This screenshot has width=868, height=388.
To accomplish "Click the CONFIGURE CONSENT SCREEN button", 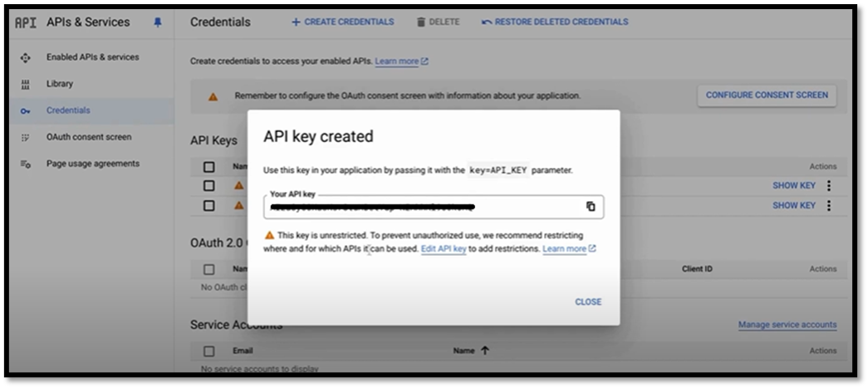I will (767, 96).
